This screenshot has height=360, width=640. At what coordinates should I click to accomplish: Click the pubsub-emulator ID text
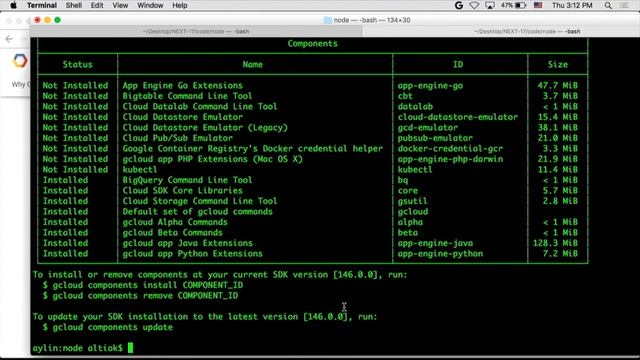(435, 138)
